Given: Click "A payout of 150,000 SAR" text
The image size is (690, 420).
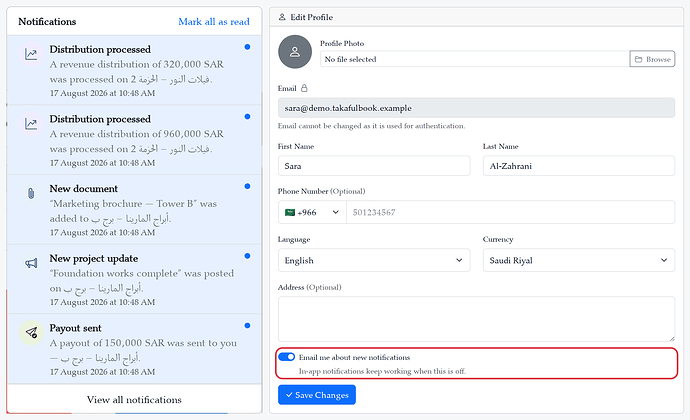Looking at the screenshot, I should [x=143, y=350].
